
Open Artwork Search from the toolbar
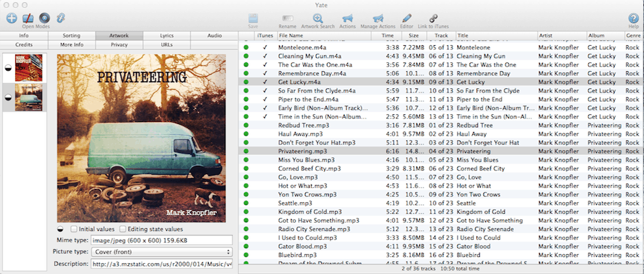[318, 18]
